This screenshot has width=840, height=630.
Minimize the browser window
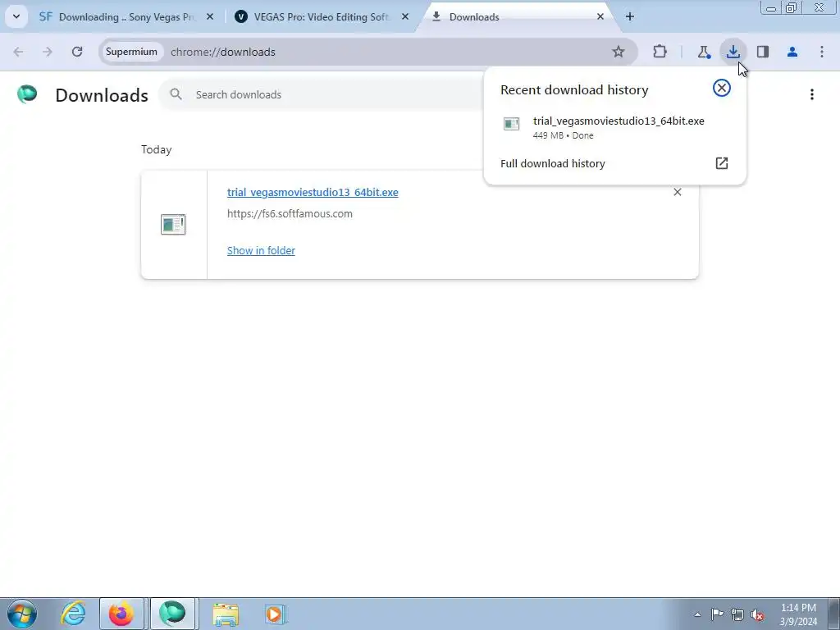point(771,7)
